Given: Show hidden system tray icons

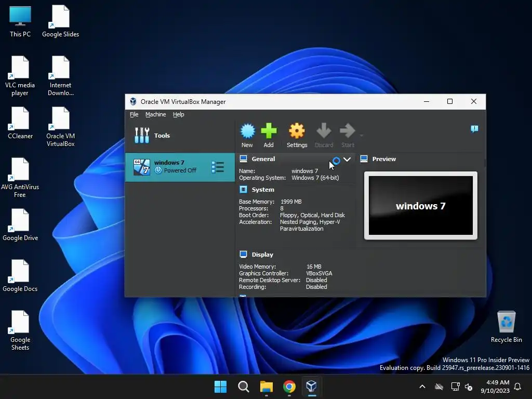Looking at the screenshot, I should click(422, 387).
